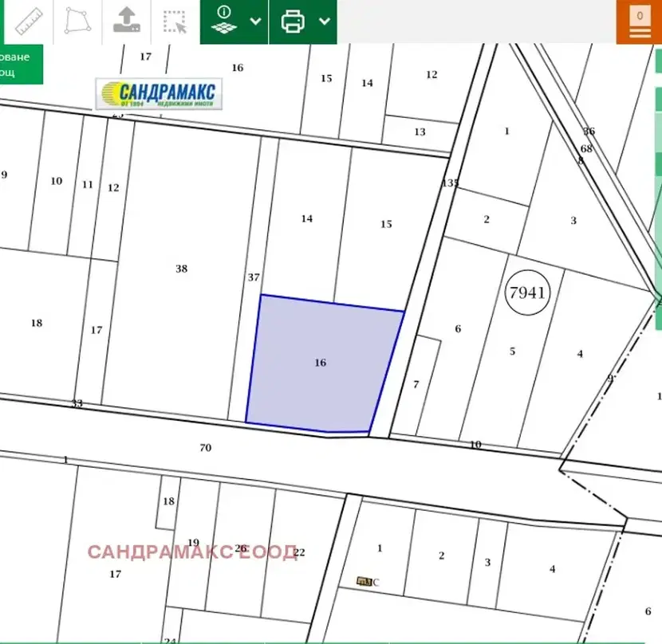
Task: Expand the dropdown arrow beside info layers
Action: tap(255, 21)
